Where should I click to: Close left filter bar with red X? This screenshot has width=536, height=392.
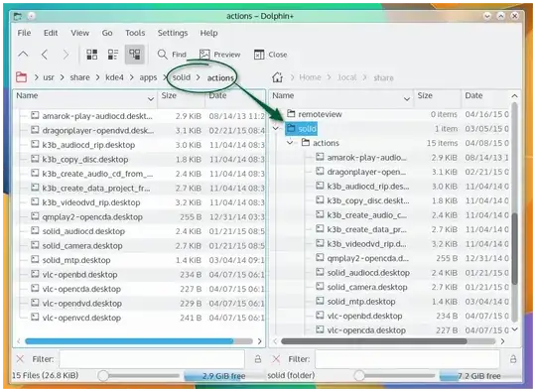20,359
